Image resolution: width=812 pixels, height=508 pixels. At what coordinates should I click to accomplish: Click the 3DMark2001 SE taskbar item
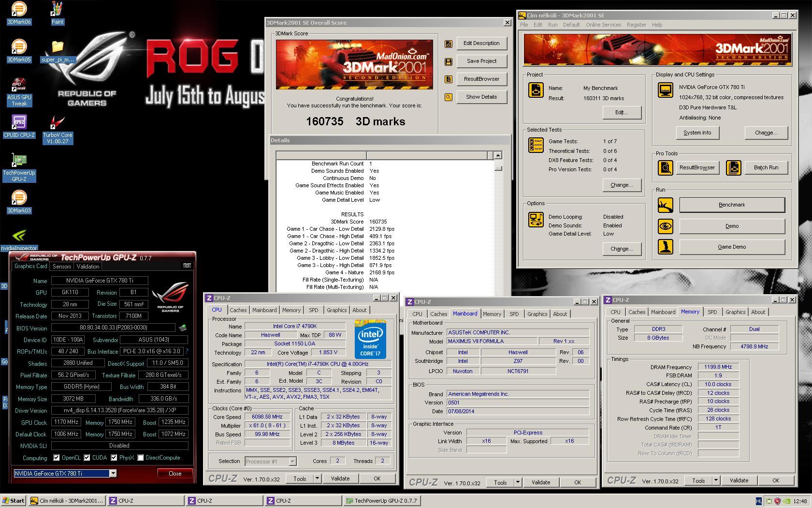pos(66,501)
